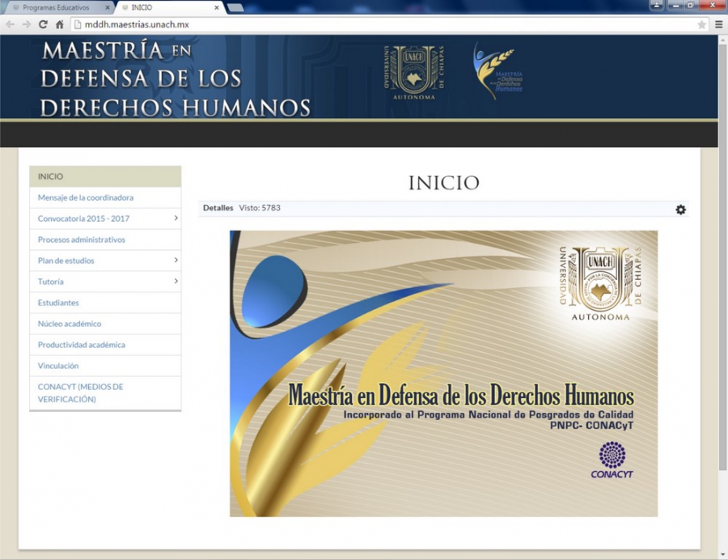Select INICIO in the sidebar menu

click(105, 176)
